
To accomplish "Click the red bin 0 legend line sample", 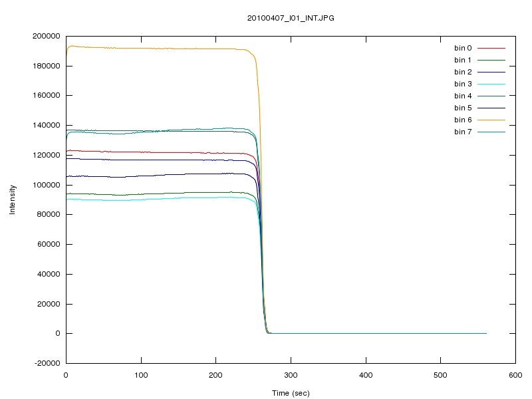I will pyautogui.click(x=491, y=48).
